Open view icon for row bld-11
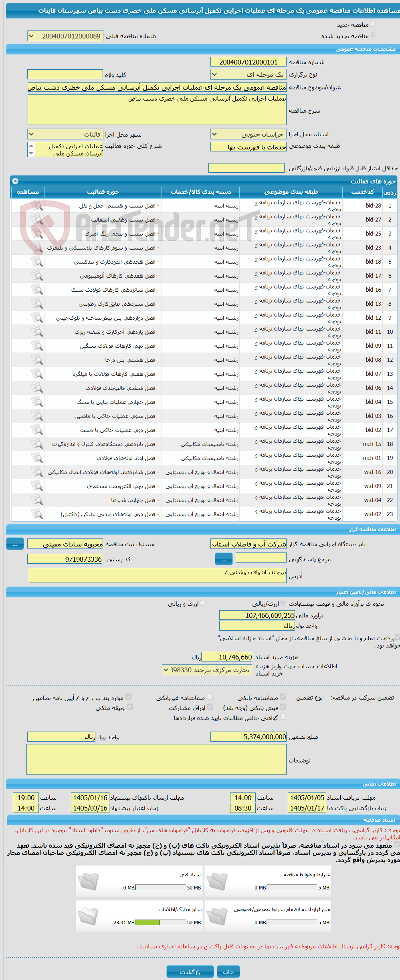 [37, 332]
